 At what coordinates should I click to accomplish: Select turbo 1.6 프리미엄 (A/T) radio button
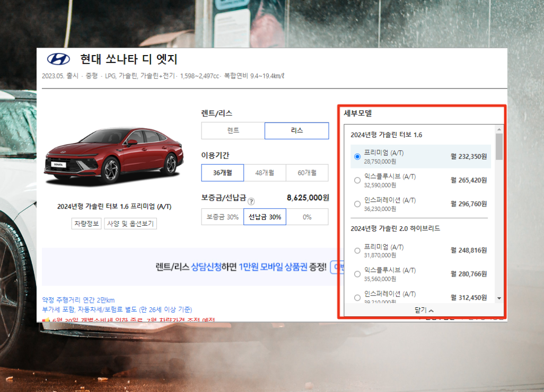357,157
